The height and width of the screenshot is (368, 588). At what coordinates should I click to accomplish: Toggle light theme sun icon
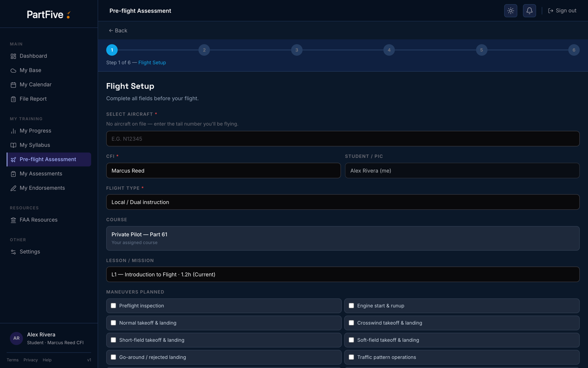click(x=510, y=11)
